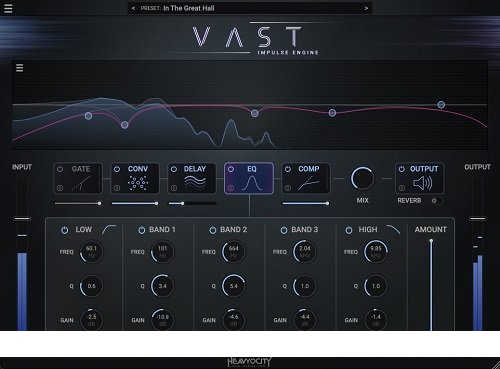500x369 pixels.
Task: Select the DELAY module
Action: click(192, 178)
